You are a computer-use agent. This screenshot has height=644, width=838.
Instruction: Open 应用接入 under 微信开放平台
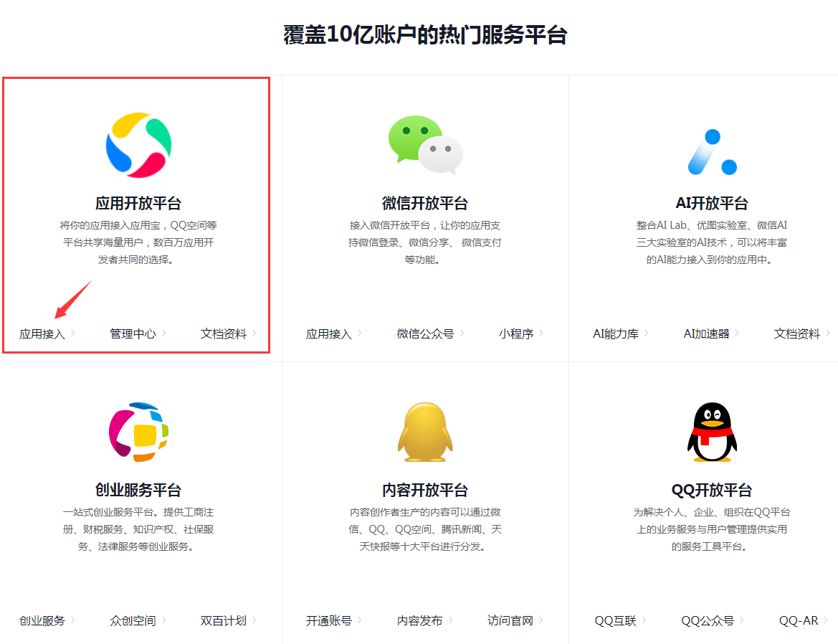coord(329,334)
